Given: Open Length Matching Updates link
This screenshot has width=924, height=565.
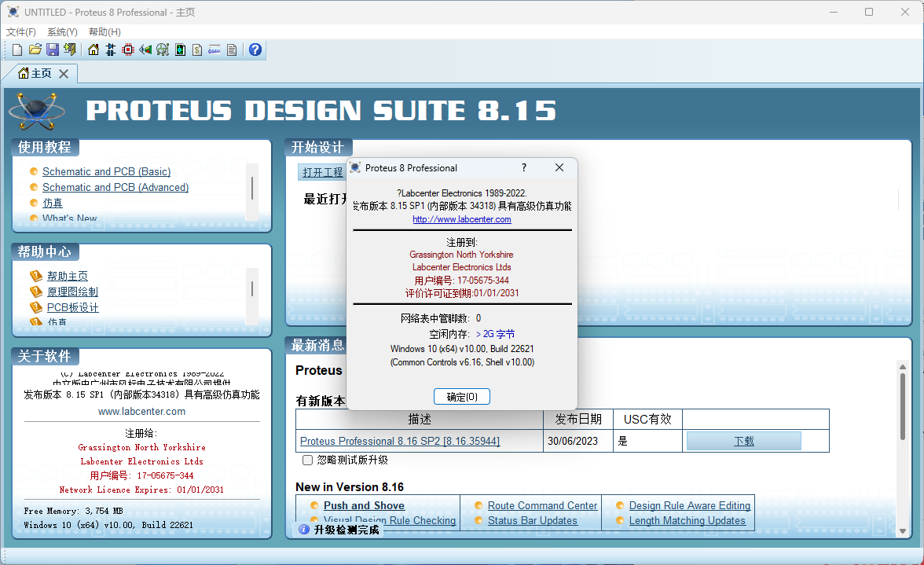Looking at the screenshot, I should [687, 521].
